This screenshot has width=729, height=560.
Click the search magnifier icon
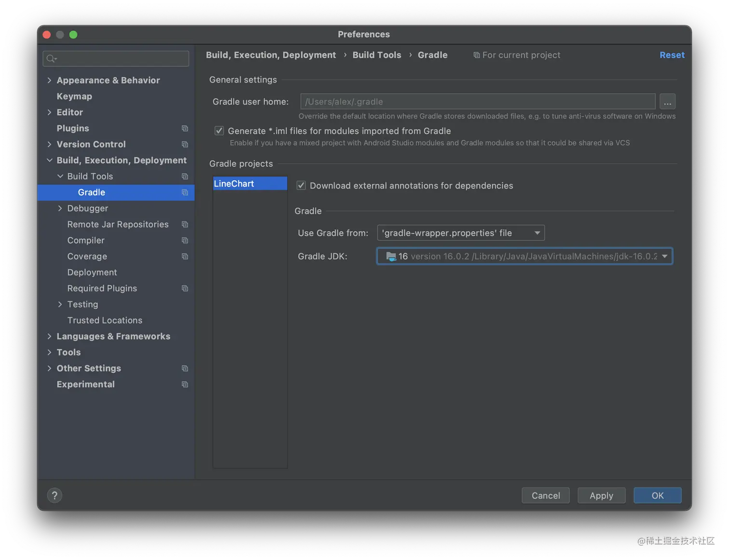51,59
